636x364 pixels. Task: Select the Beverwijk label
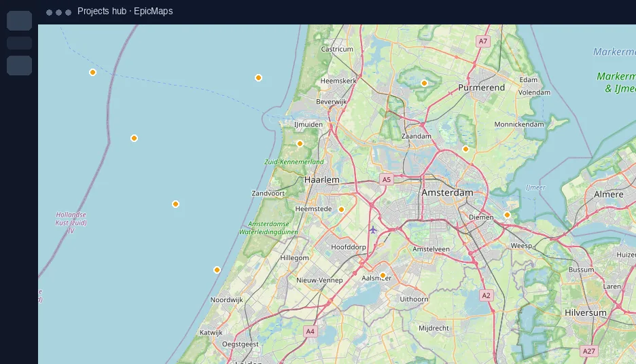pos(332,102)
